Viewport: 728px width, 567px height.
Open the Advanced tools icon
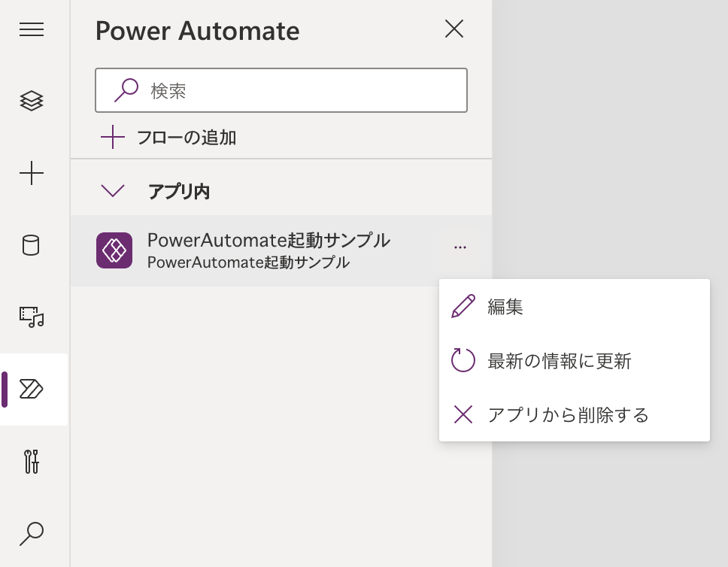pos(32,462)
